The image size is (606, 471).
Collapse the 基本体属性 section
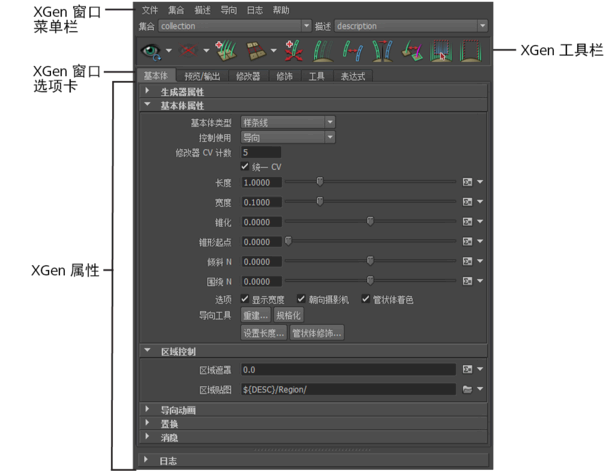click(313, 105)
